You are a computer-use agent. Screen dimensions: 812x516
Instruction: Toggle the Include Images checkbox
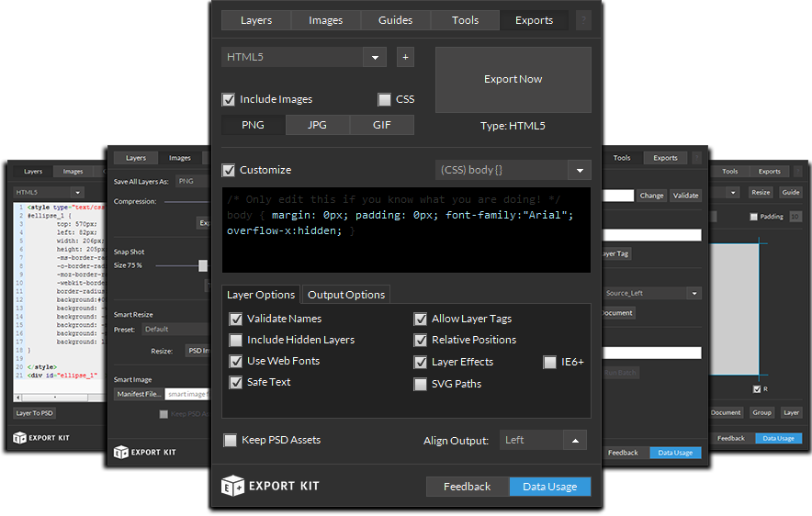point(229,99)
